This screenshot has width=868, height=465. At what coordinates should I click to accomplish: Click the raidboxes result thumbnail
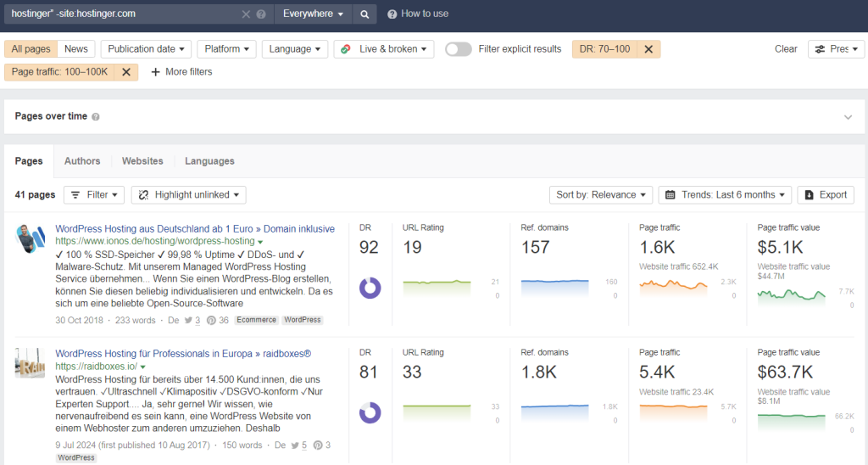30,363
